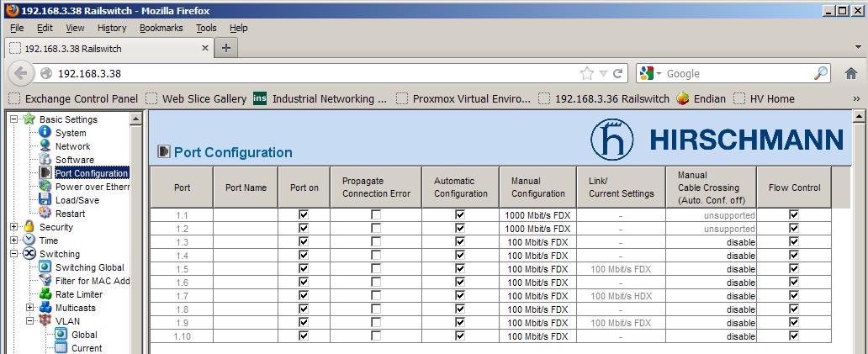The height and width of the screenshot is (354, 868).
Task: Open Endian bookmark
Action: click(x=701, y=99)
